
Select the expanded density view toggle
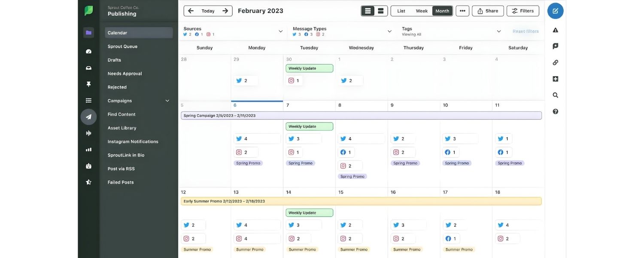click(x=381, y=11)
